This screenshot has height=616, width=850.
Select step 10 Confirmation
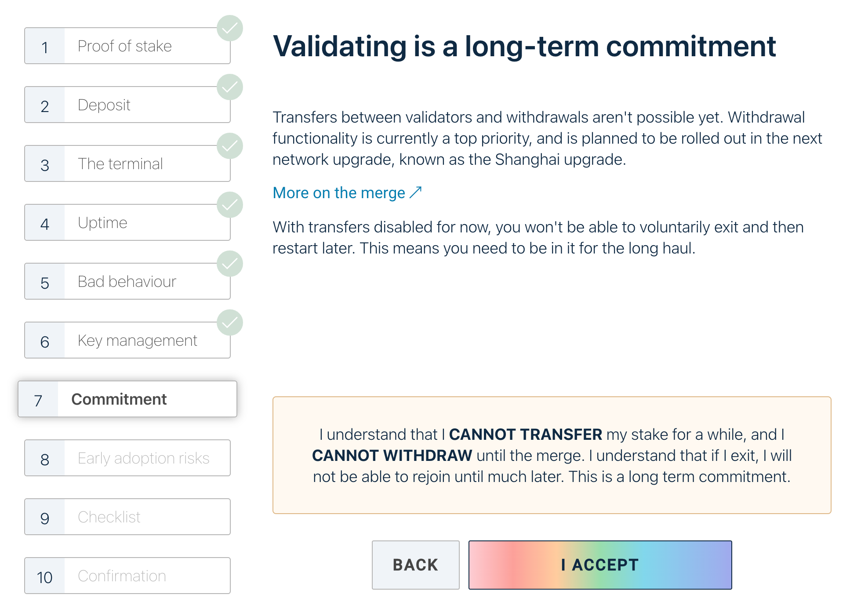click(x=127, y=576)
